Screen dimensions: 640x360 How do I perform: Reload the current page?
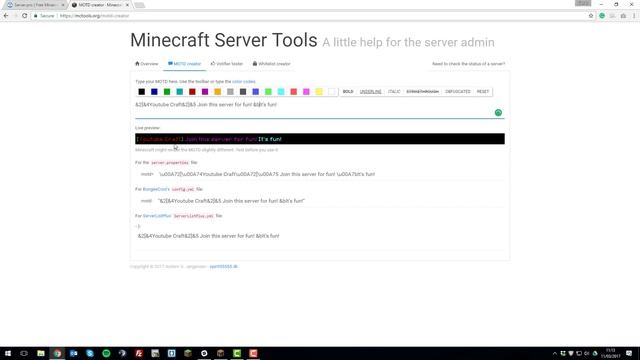click(24, 16)
